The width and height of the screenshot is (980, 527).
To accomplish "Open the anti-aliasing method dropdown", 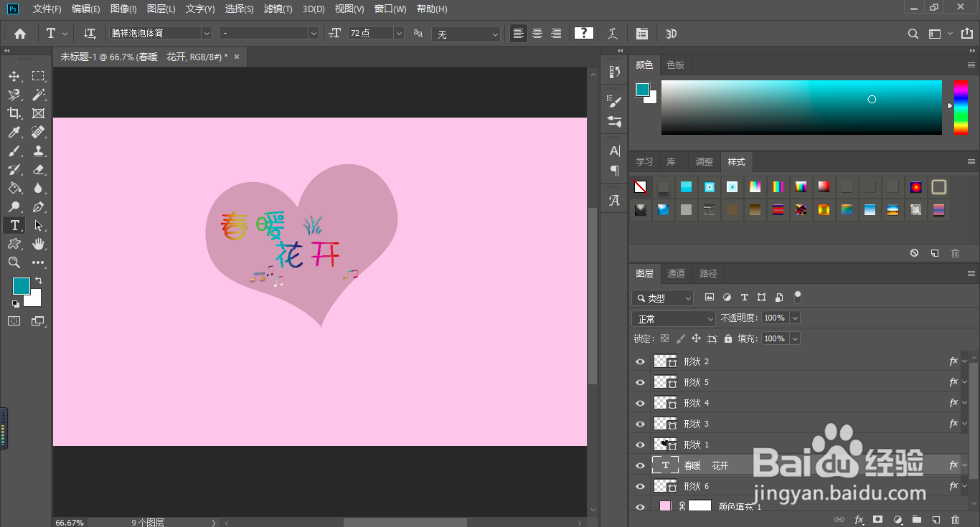I will click(x=466, y=34).
